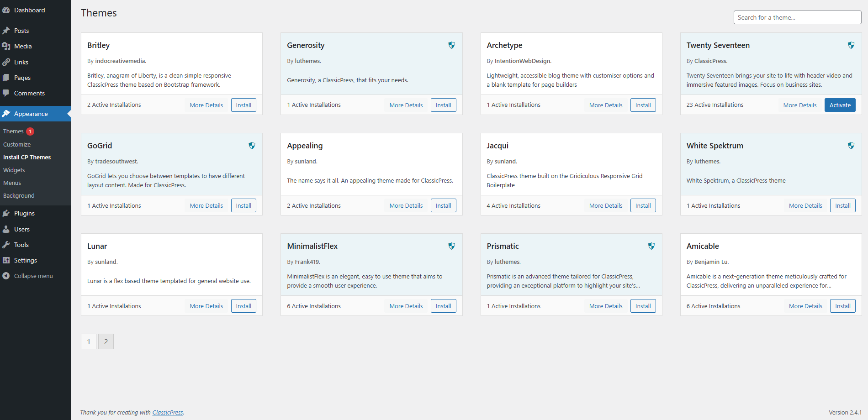Image resolution: width=868 pixels, height=420 pixels.
Task: Open the Themes submenu item
Action: pyautogui.click(x=13, y=131)
